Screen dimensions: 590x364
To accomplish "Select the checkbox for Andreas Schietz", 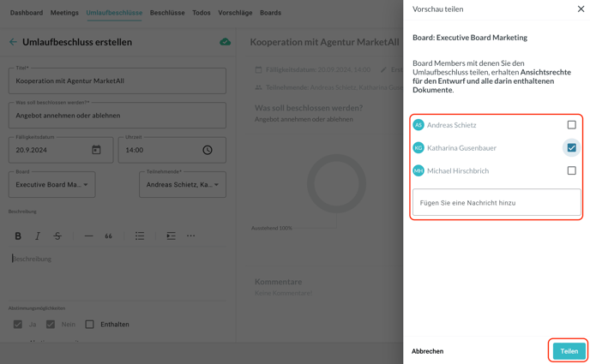I will [571, 125].
